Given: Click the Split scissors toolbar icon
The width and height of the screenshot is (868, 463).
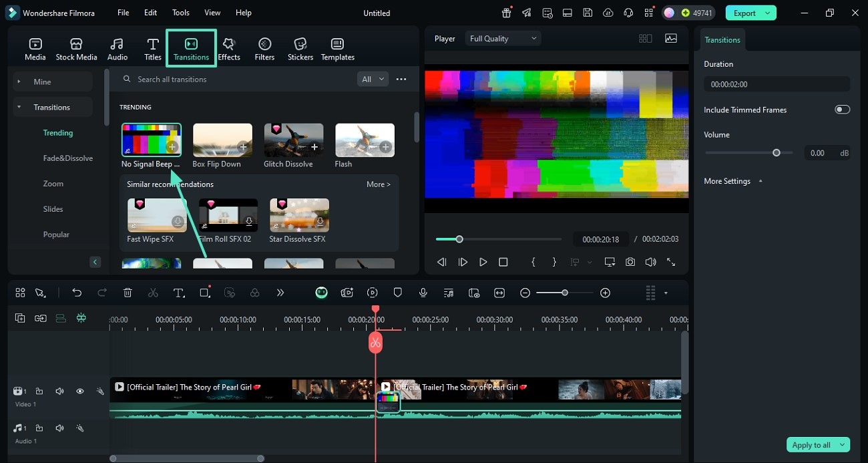Looking at the screenshot, I should click(x=153, y=293).
